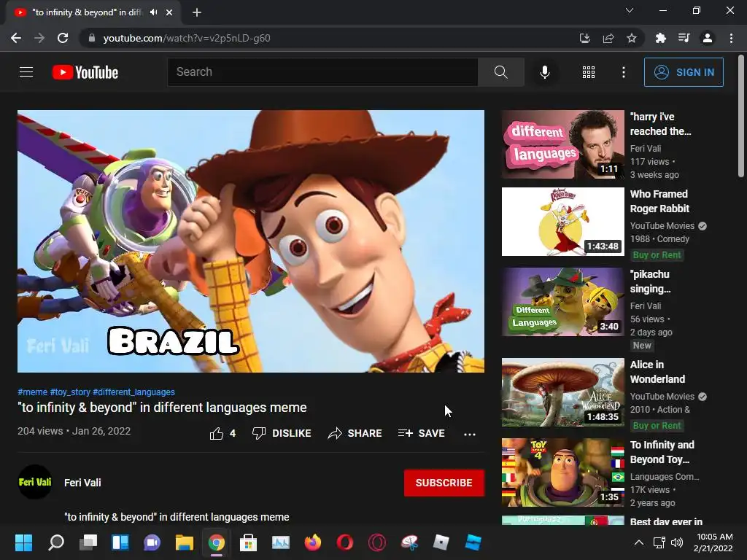This screenshot has height=560, width=747.
Task: Open the Alice in Wonderland thumbnail
Action: [563, 392]
